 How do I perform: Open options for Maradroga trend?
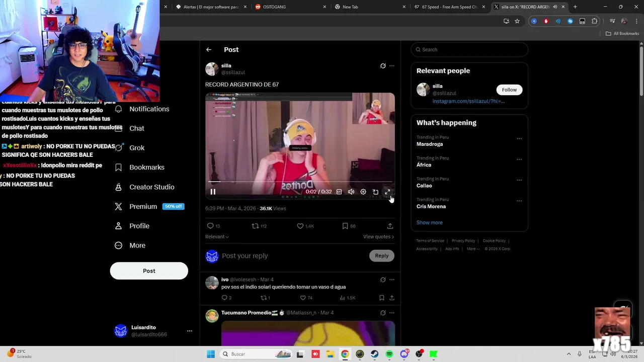[519, 139]
